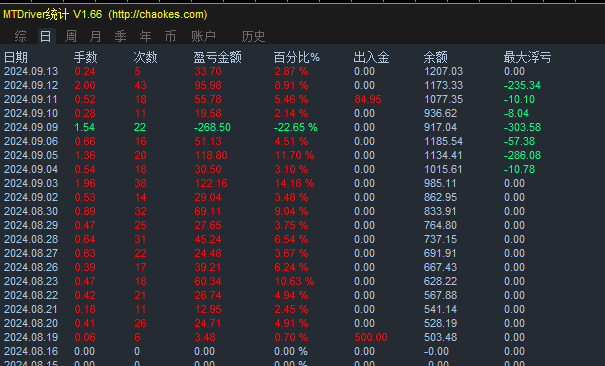Image resolution: width=605 pixels, height=366 pixels.
Task: Switch to the 综 summary tab
Action: [20, 36]
